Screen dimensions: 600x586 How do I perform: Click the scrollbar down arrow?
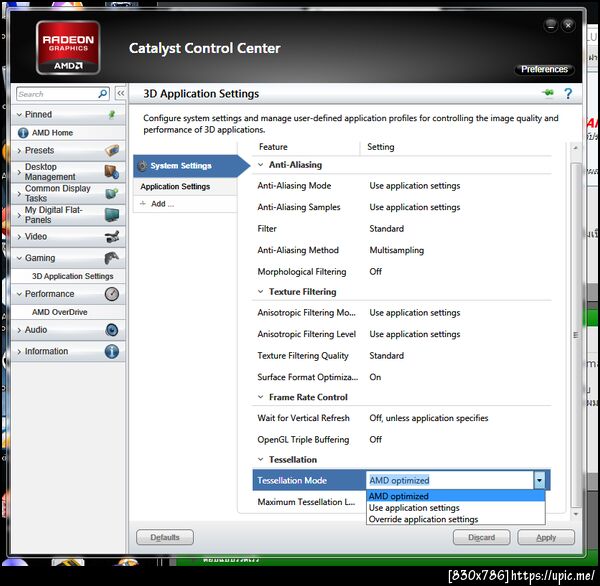pyautogui.click(x=576, y=514)
